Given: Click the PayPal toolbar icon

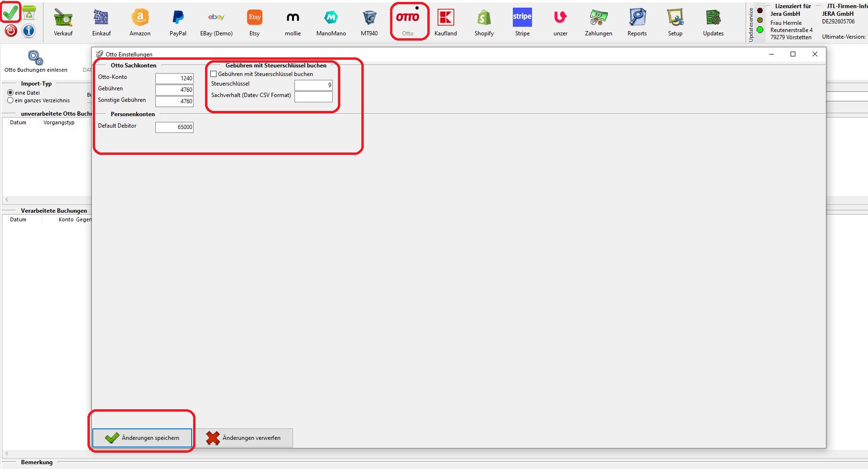Looking at the screenshot, I should click(x=178, y=18).
